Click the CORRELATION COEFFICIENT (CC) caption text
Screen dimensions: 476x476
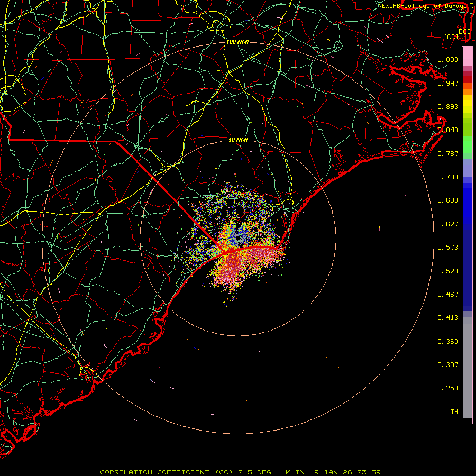[x=167, y=472]
